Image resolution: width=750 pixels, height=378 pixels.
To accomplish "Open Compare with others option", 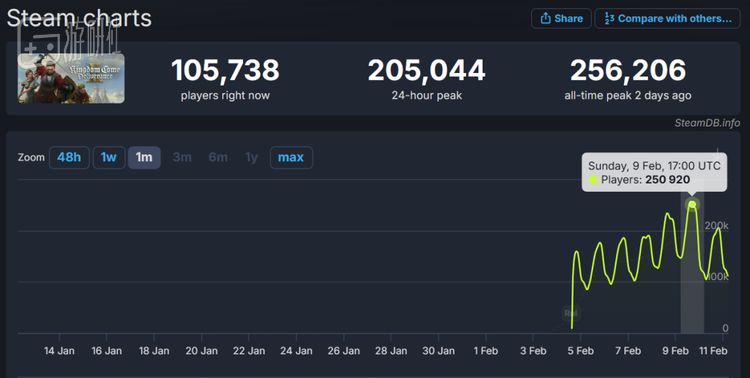I will pyautogui.click(x=667, y=19).
